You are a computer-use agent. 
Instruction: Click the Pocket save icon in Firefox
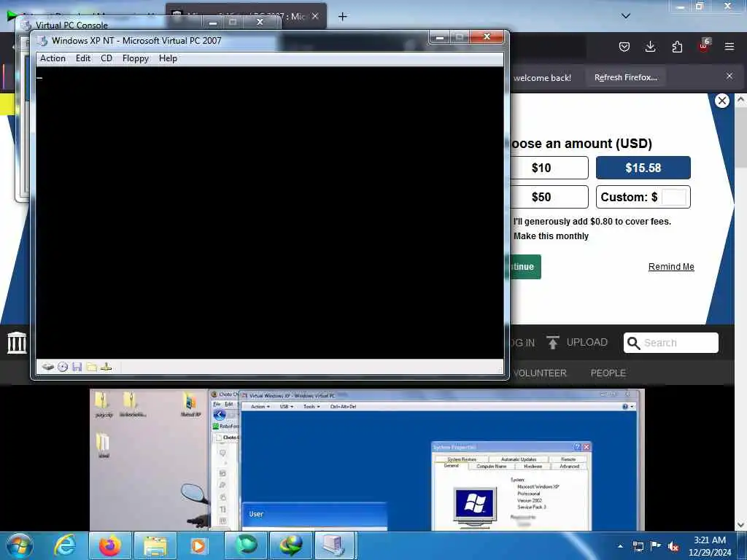click(x=624, y=47)
